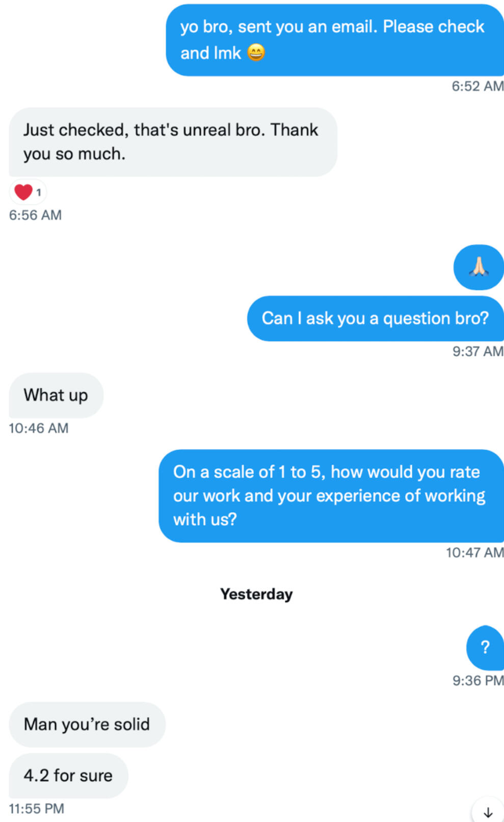Click the red heart reaction icon
Viewport: 504px width, 822px height.
23,192
